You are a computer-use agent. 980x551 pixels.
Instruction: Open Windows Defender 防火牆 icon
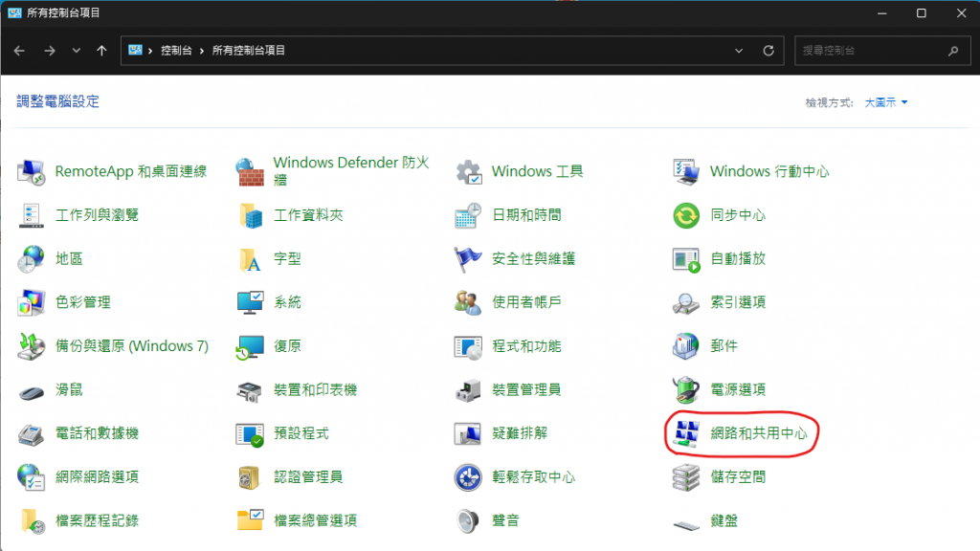point(250,172)
